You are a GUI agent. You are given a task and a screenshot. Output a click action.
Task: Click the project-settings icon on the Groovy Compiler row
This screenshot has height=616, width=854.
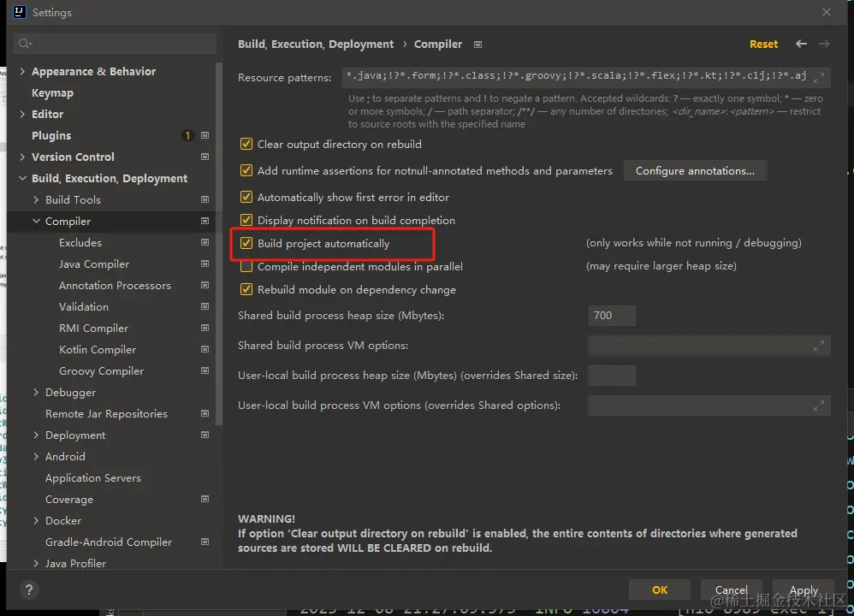tap(205, 371)
